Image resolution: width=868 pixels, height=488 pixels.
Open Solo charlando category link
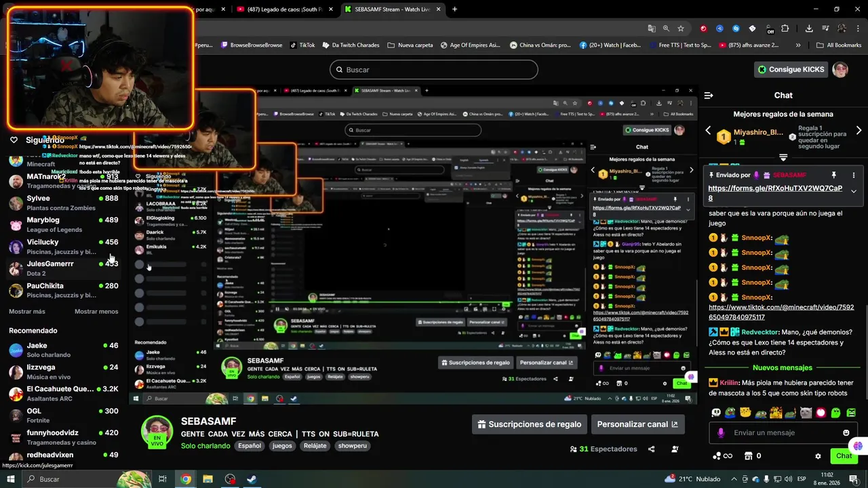pos(205,446)
